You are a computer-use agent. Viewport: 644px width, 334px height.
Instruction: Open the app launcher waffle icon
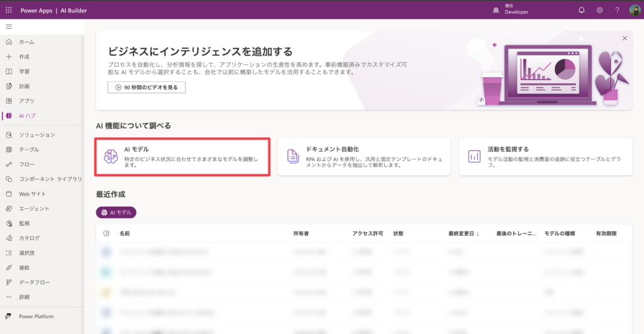pyautogui.click(x=9, y=10)
